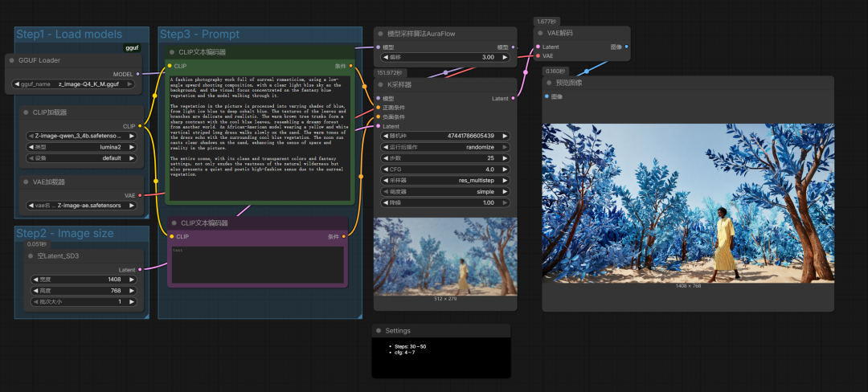Collapse the purple CLIP文本编码器 node via its dot
This screenshot has width=868, height=392.
coord(174,223)
